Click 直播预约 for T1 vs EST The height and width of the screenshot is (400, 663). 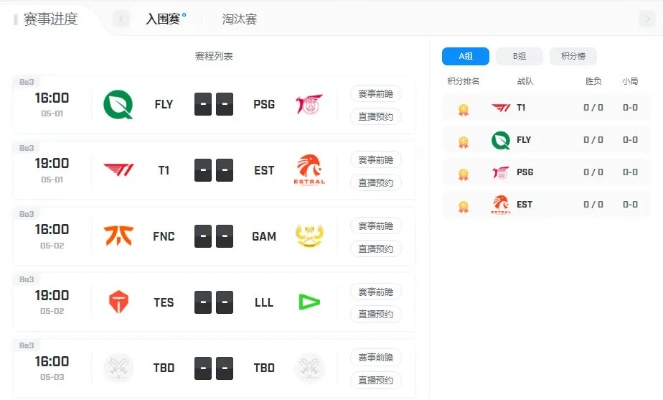pyautogui.click(x=376, y=183)
